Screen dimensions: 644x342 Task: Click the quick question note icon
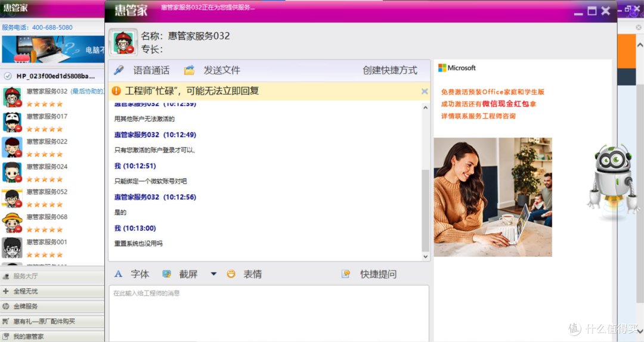point(346,274)
